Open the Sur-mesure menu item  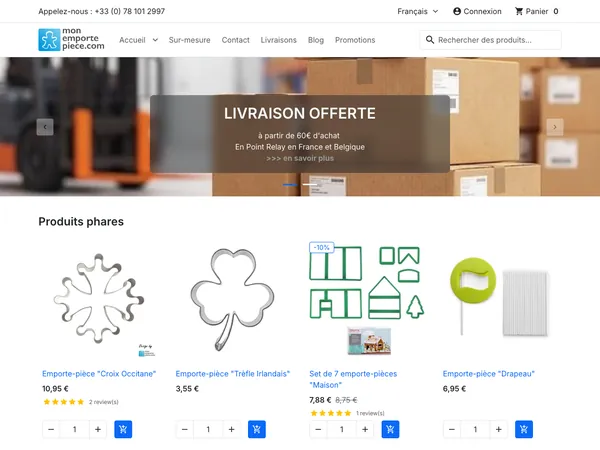pos(189,40)
